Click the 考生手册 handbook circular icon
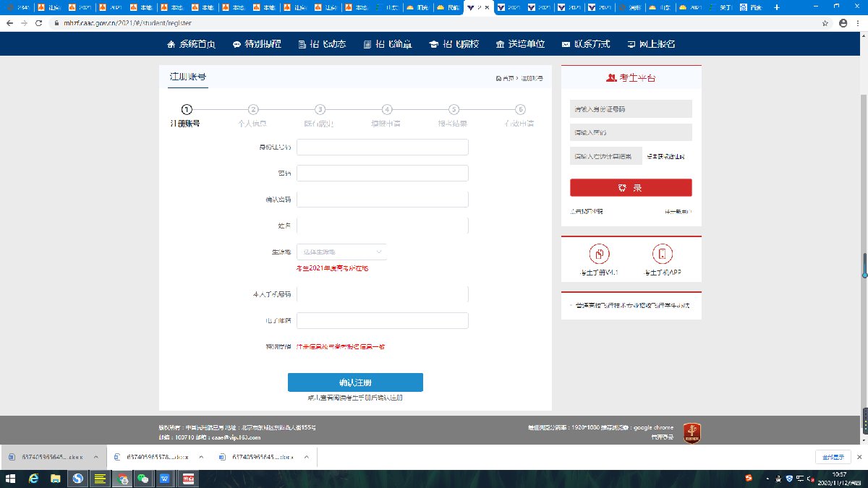Viewport: 868px width, 488px height. click(x=600, y=254)
